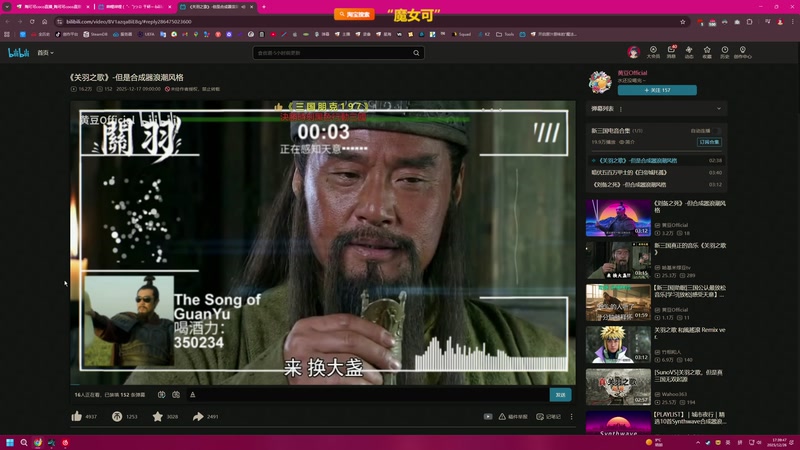Open the tab search dropdown arrow
The height and width of the screenshot is (450, 800).
(7, 7)
